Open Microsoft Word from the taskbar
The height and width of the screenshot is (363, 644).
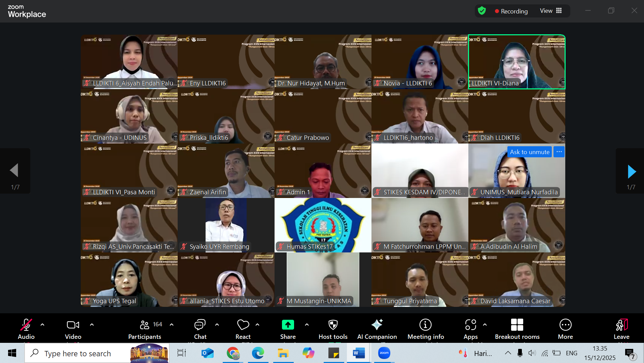click(359, 353)
